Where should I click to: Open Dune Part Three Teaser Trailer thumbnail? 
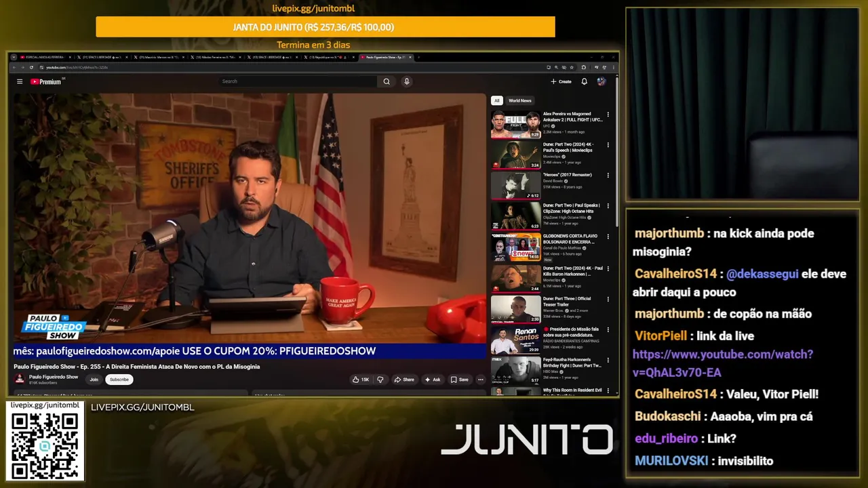pos(515,309)
